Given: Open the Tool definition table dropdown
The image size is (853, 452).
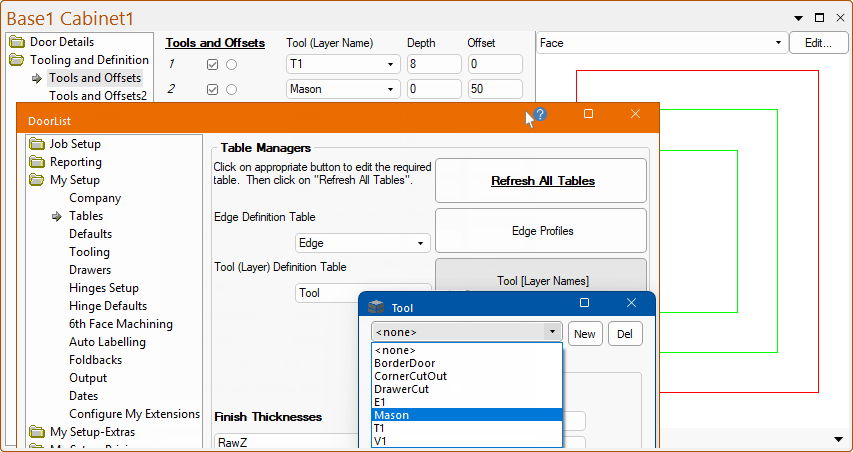Looking at the screenshot, I should [x=363, y=293].
